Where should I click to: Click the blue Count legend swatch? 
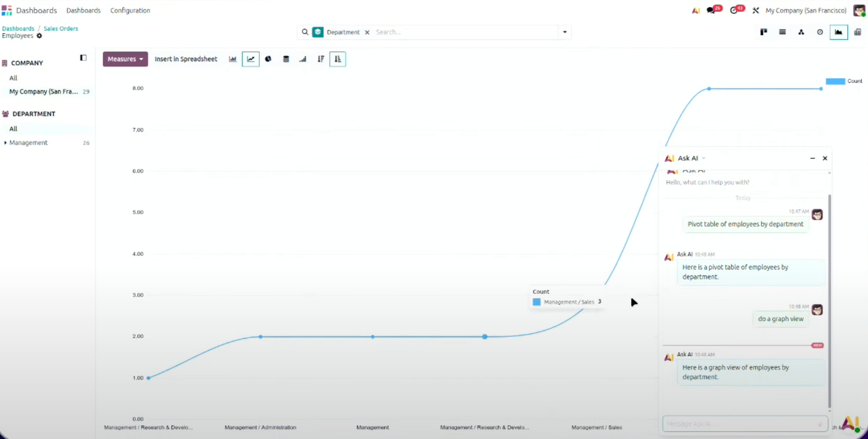(835, 81)
